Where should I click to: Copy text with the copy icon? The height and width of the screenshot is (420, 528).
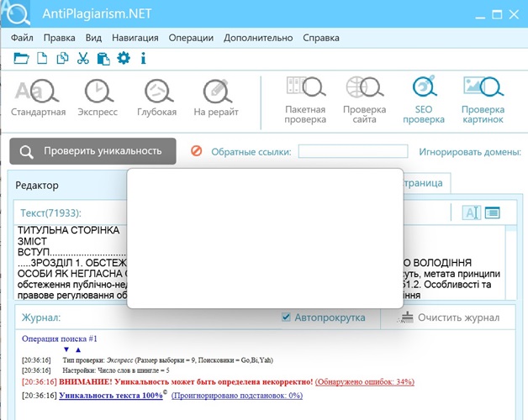pyautogui.click(x=62, y=58)
